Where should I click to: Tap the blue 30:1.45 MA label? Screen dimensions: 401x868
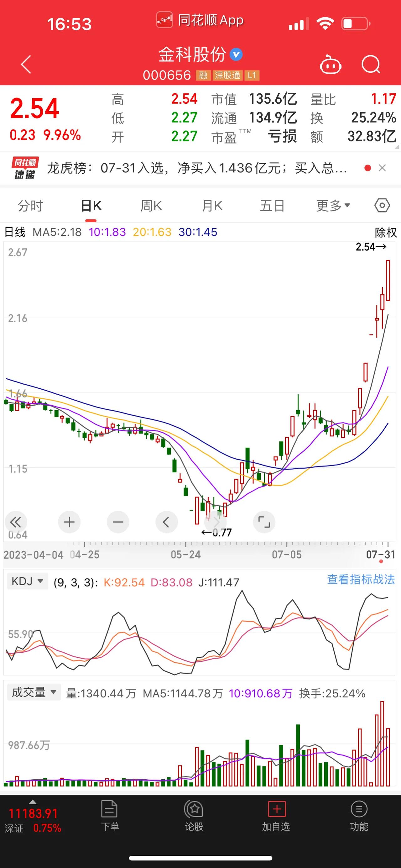[198, 232]
